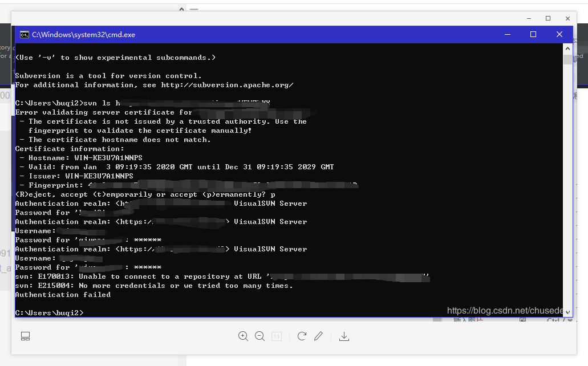Click the cmd window scrollbar thumb
The height and width of the screenshot is (366, 588).
(568, 58)
